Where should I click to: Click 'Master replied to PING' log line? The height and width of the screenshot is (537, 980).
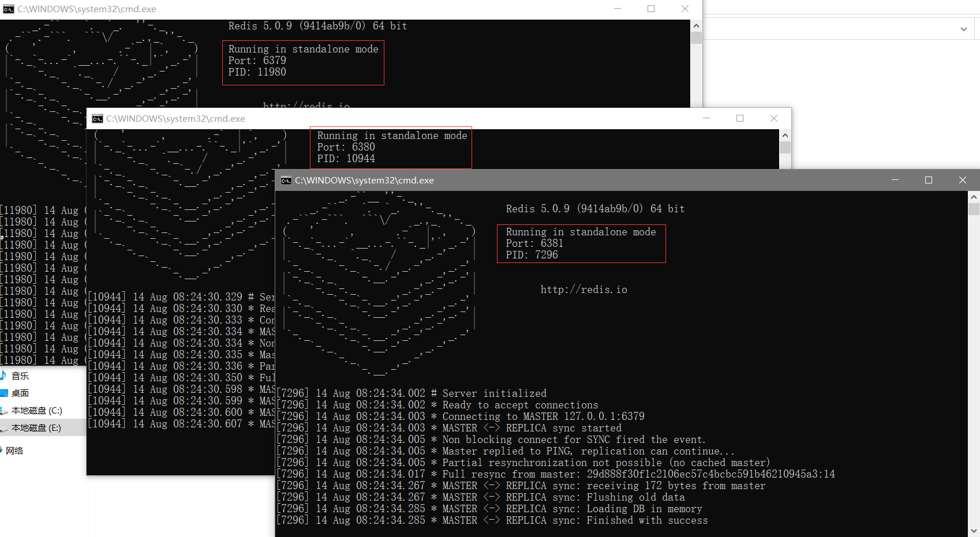point(505,451)
